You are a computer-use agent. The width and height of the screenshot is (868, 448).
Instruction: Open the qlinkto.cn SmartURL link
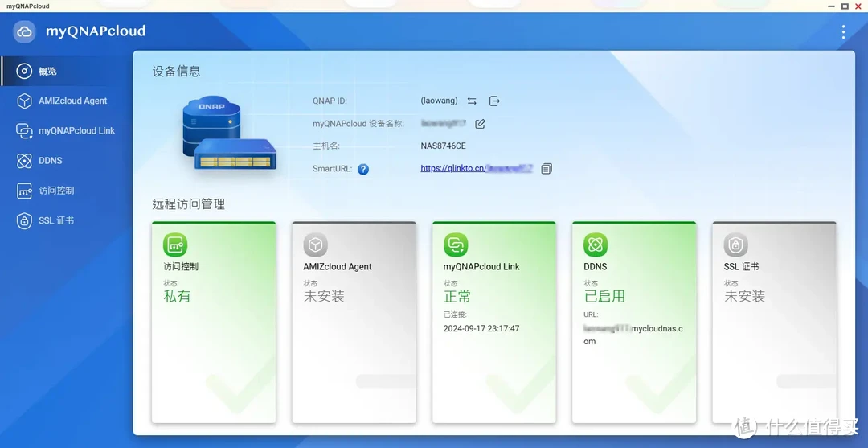click(476, 168)
